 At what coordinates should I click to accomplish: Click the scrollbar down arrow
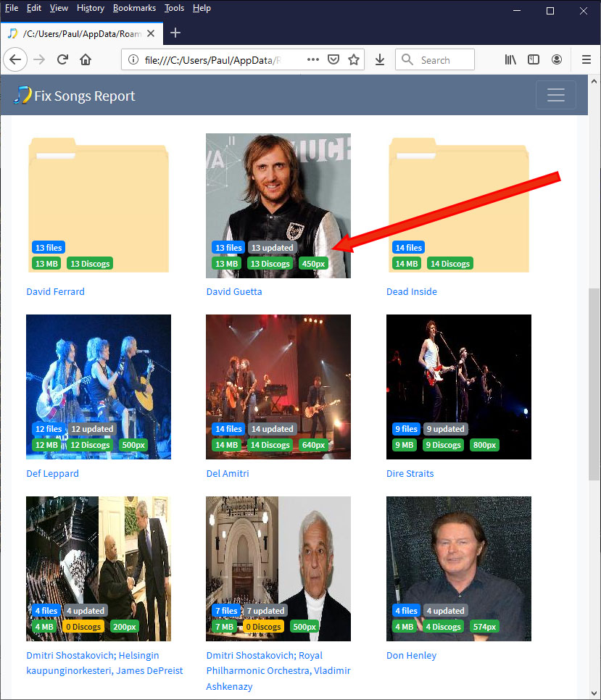pos(594,693)
